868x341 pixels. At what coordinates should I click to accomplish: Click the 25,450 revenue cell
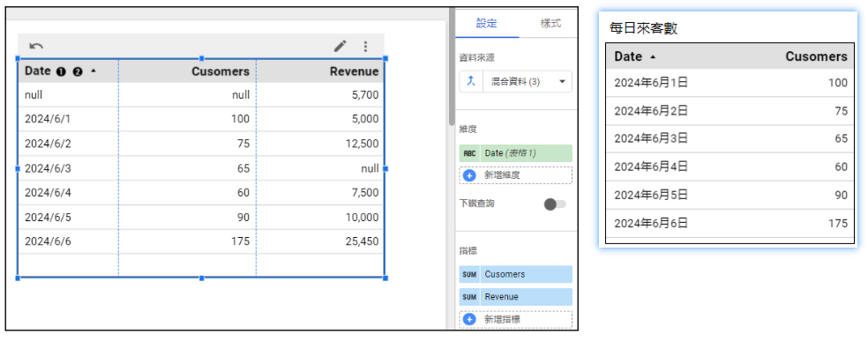[363, 241]
